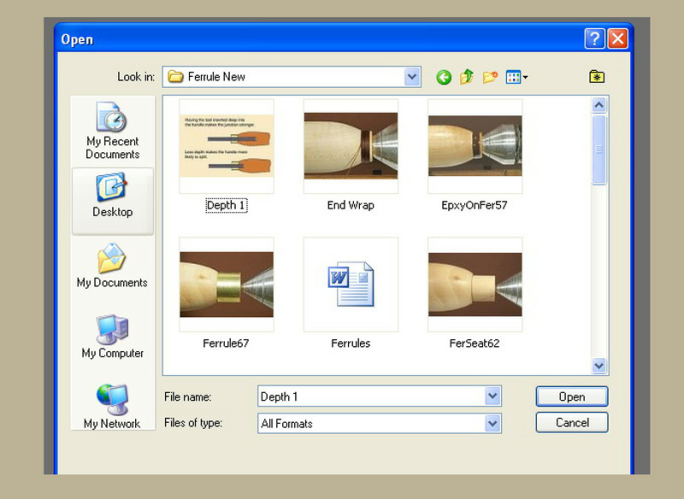Create a new folder
This screenshot has height=500, width=684.
coord(490,77)
